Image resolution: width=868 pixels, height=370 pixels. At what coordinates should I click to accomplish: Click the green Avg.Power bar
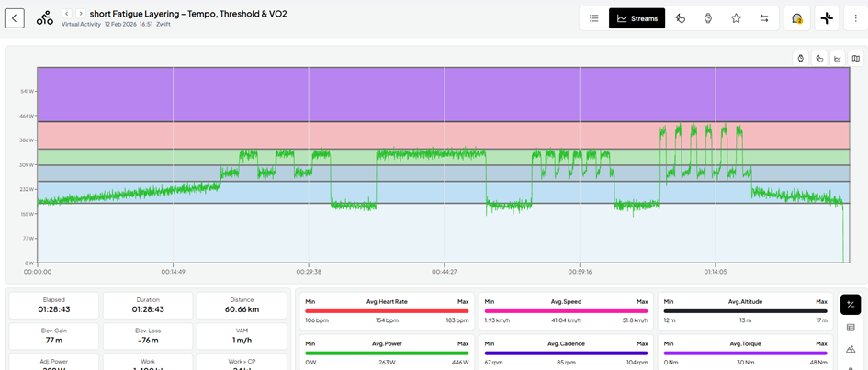click(x=387, y=353)
